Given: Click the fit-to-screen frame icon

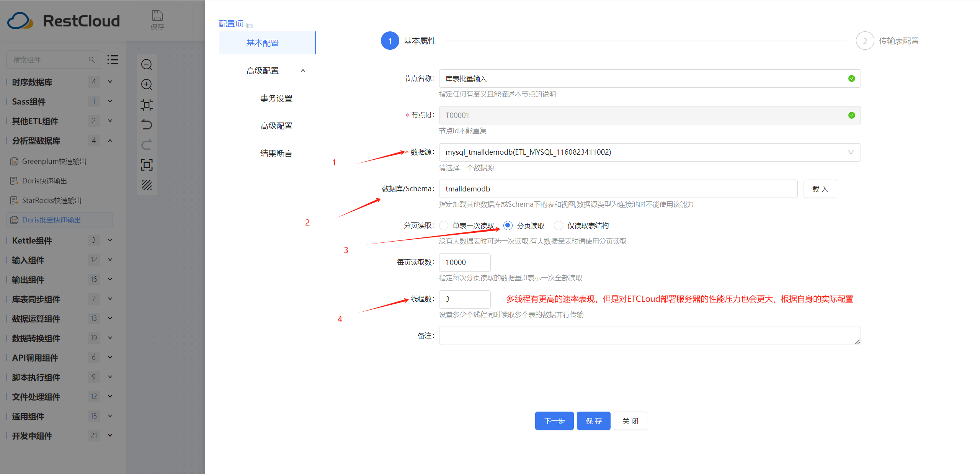Looking at the screenshot, I should coord(147,165).
